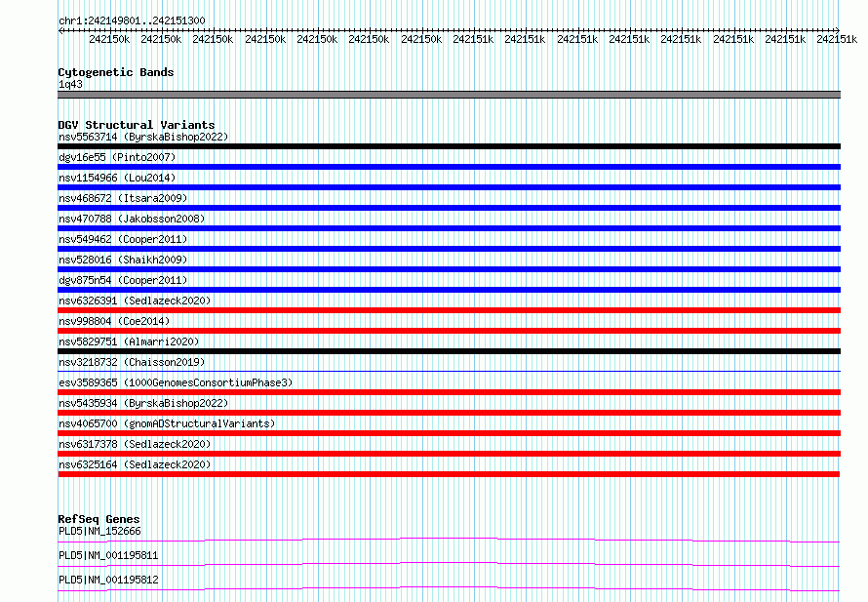Click the red bar under nsv6326391
This screenshot has width=868, height=602.
tap(449, 310)
